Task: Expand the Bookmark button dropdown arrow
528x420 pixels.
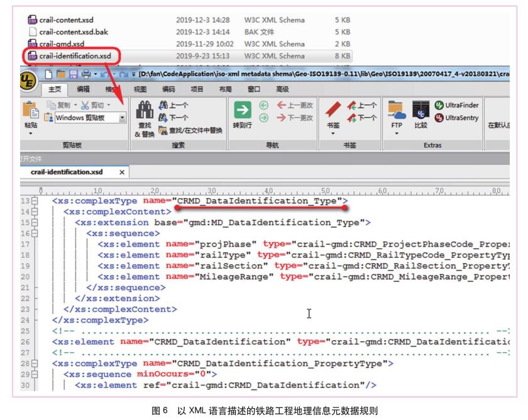Action: pos(333,133)
